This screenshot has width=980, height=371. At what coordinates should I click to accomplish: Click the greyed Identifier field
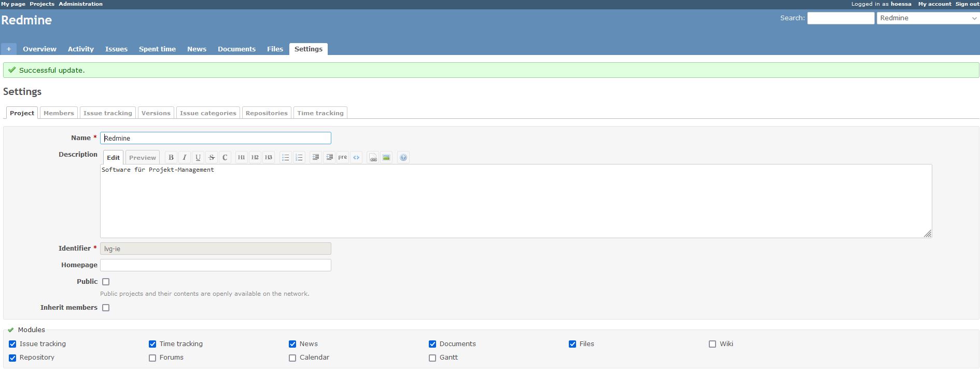[x=216, y=249]
